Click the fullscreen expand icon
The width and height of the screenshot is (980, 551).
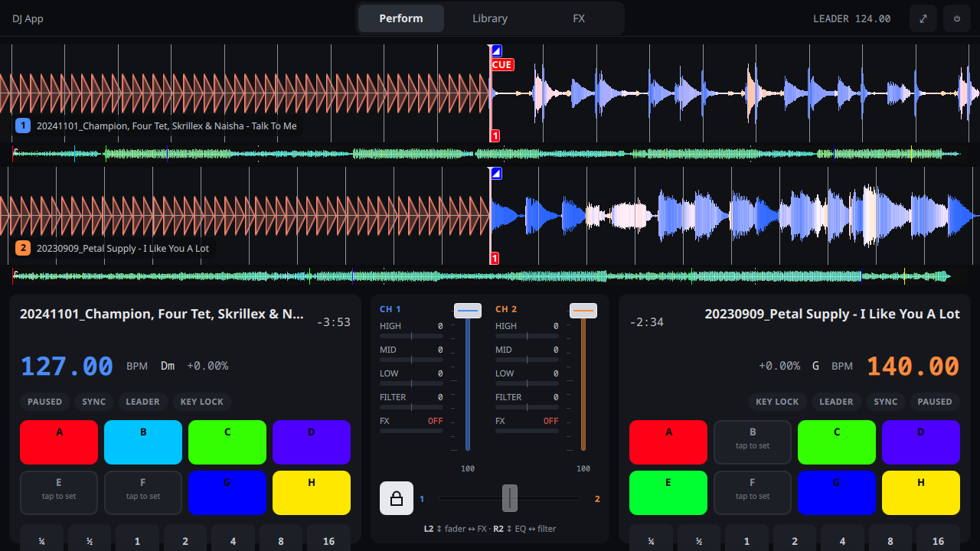(923, 18)
